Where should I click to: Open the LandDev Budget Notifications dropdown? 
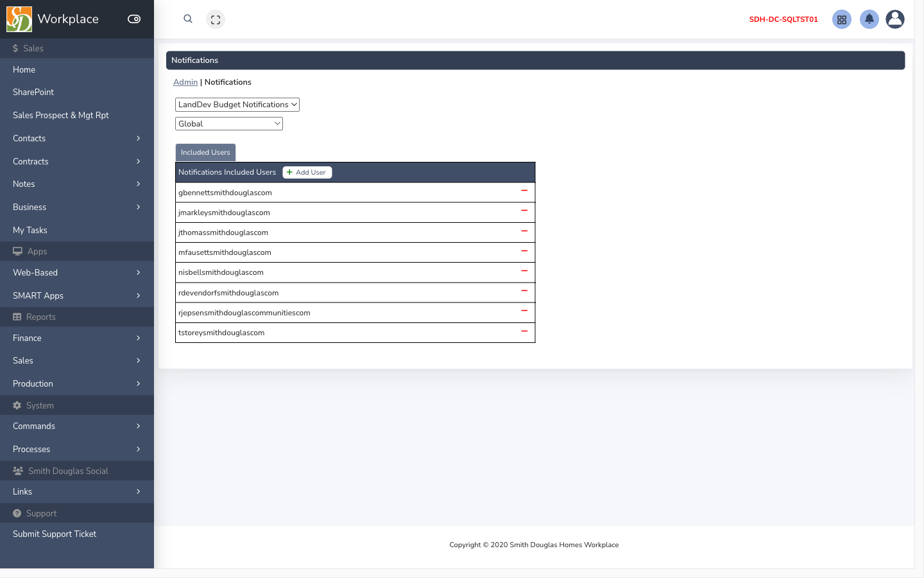[x=237, y=105]
